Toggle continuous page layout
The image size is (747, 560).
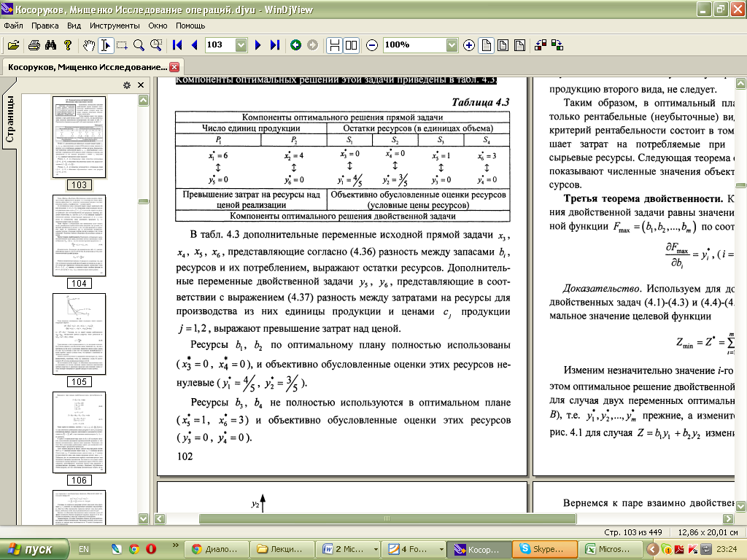(334, 45)
